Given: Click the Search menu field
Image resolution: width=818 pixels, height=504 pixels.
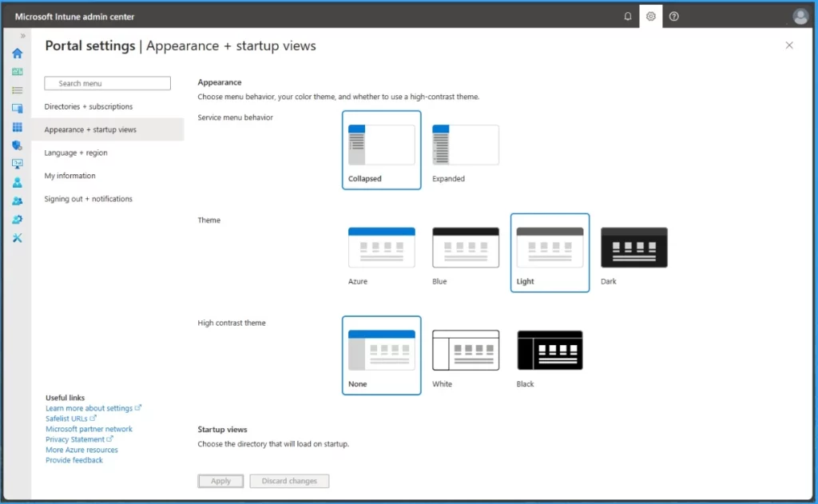Looking at the screenshot, I should (108, 83).
